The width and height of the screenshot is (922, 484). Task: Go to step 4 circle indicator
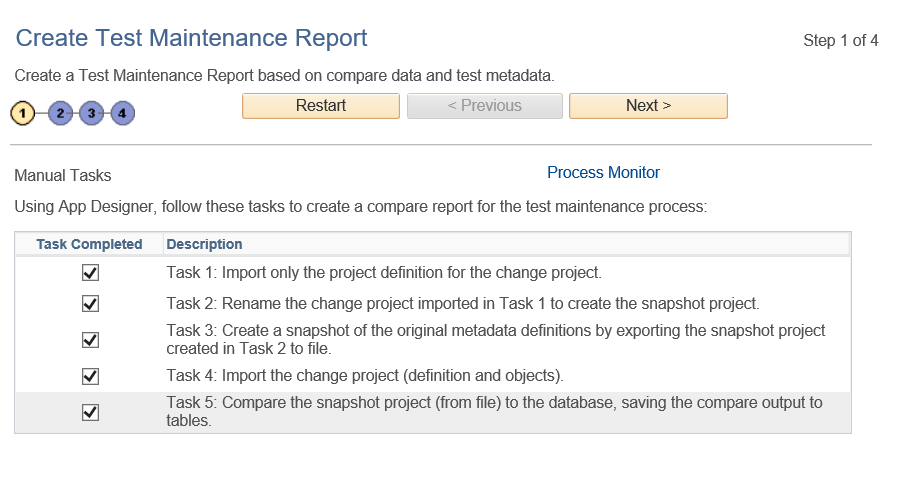click(122, 113)
